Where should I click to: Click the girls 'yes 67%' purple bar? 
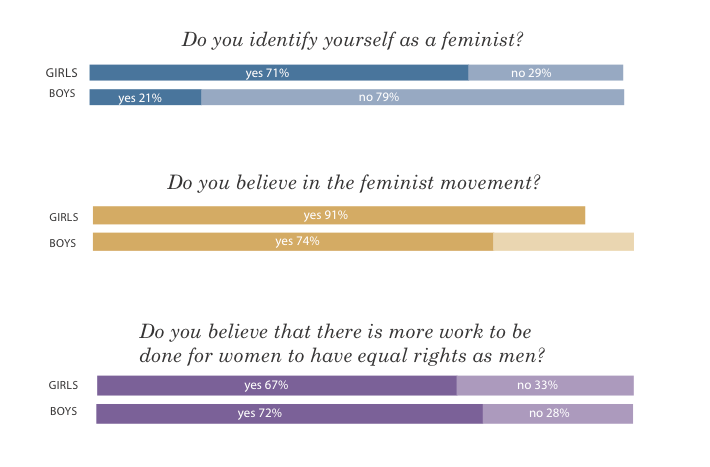(277, 385)
